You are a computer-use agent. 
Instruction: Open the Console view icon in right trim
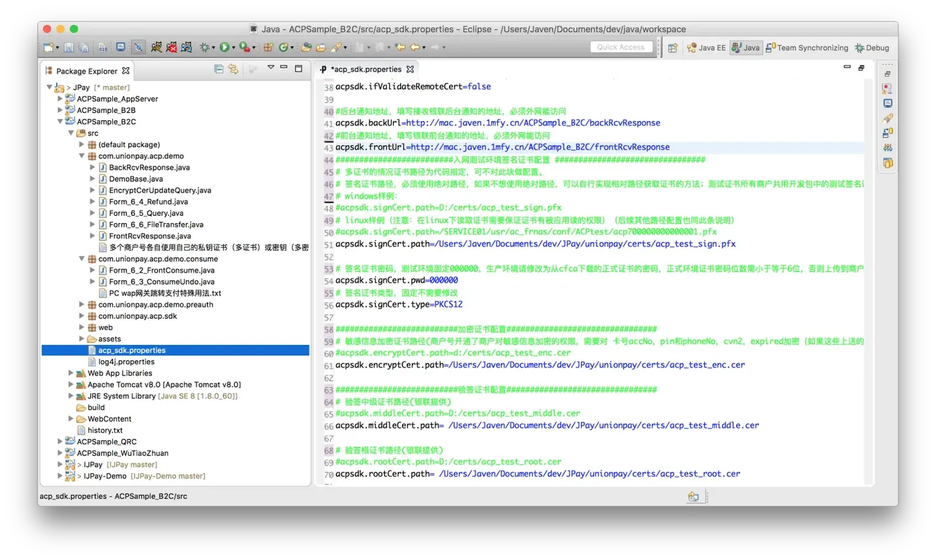coord(888,104)
